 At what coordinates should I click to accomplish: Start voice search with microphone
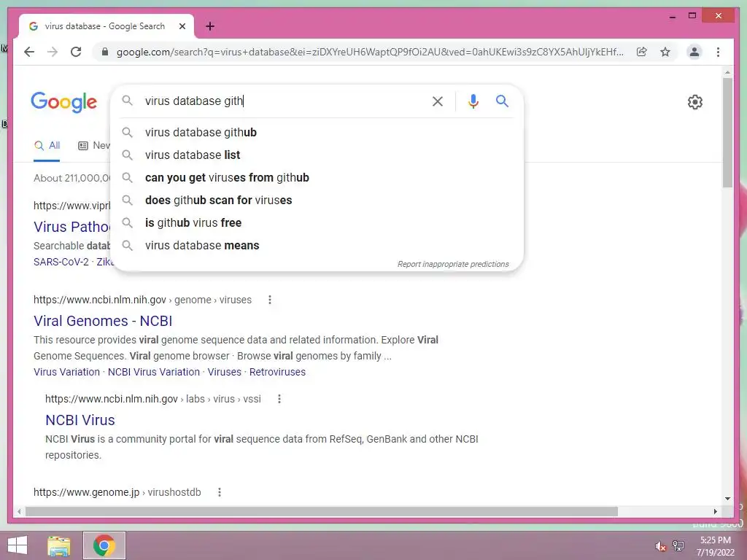coord(473,101)
